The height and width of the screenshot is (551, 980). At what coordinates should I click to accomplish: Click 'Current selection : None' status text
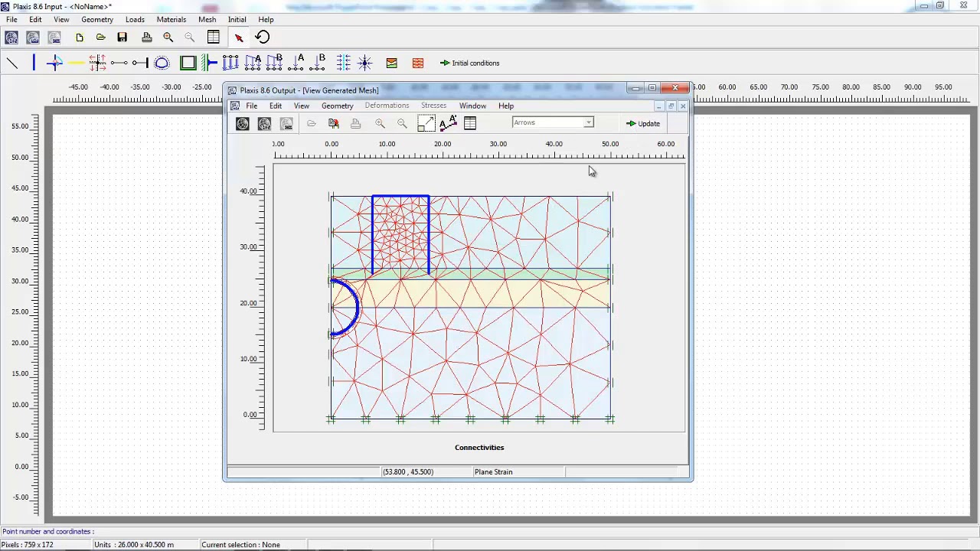point(240,545)
